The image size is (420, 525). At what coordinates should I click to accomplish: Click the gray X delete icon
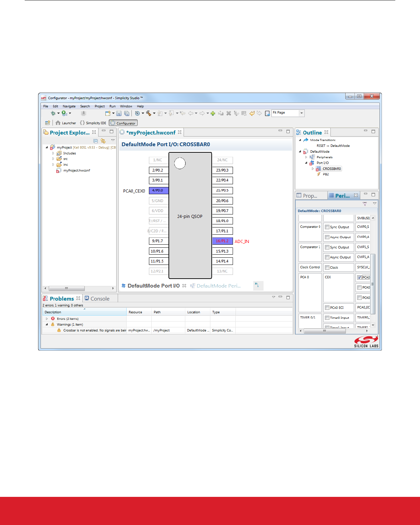point(229,113)
